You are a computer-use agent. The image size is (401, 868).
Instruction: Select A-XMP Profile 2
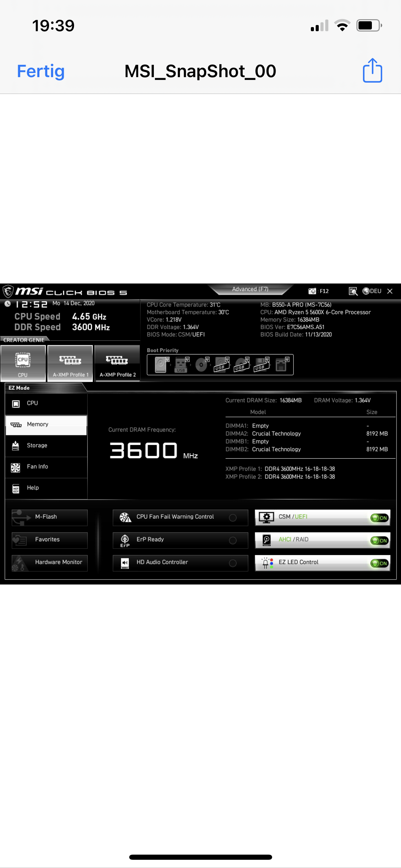coord(118,363)
